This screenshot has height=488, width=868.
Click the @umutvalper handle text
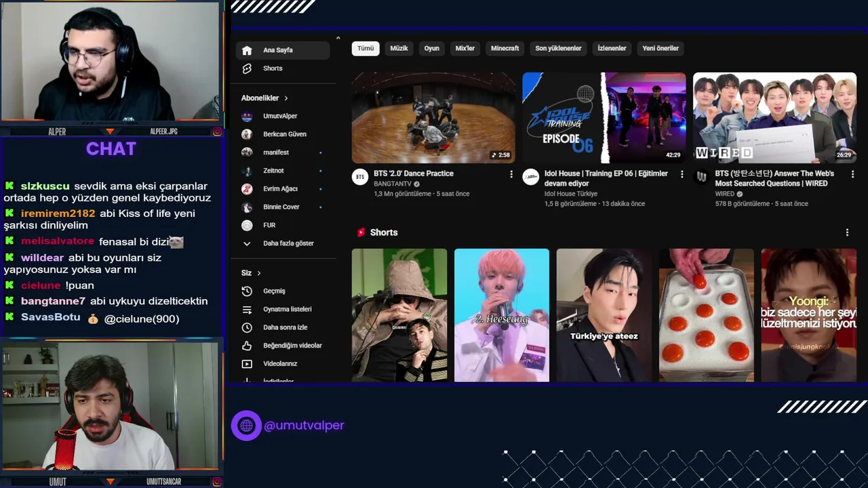click(x=304, y=426)
